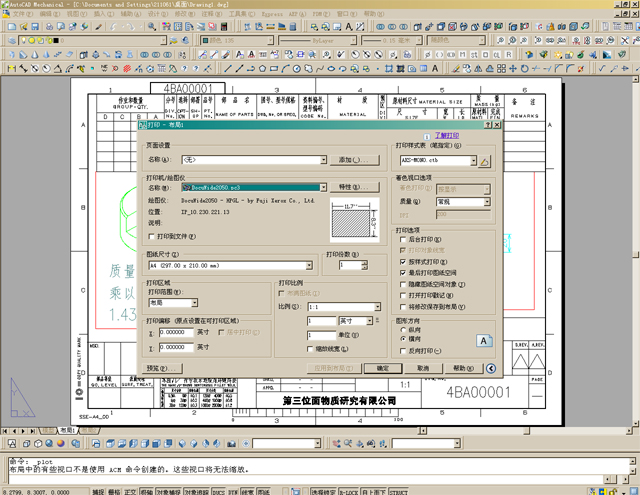640x495 pixels.
Task: Select the Polygon draw tool
Action: (x=262, y=69)
